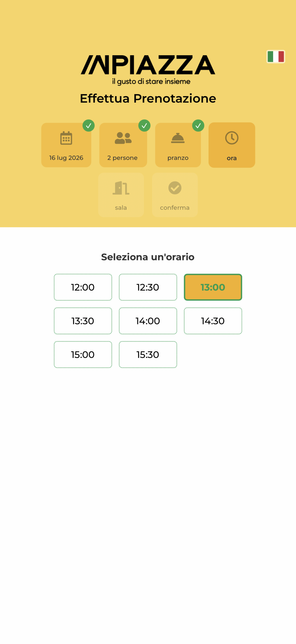Screen dimensions: 296x644
Task: Choose the 12:30 time slot
Action: [x=148, y=287]
